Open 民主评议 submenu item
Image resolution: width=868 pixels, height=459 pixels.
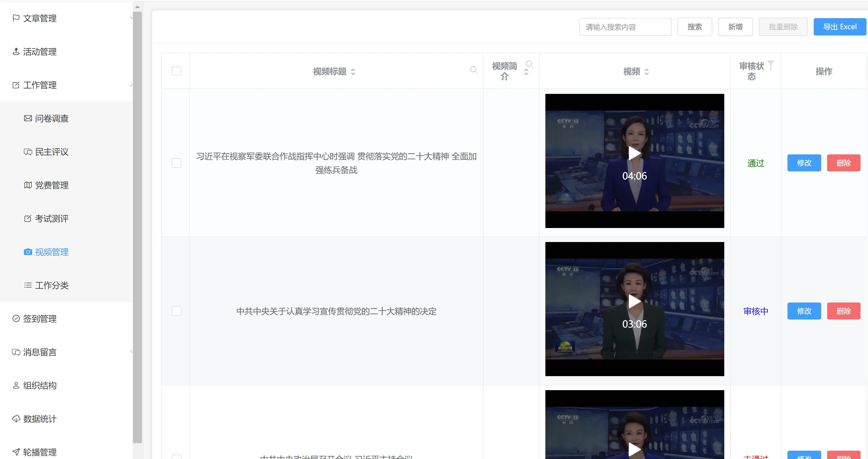[52, 151]
